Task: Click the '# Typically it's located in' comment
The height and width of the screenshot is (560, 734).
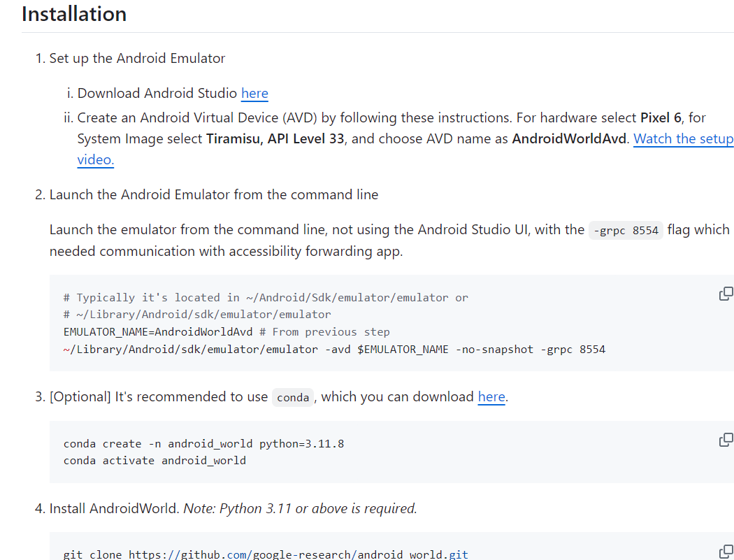Action: [x=266, y=298]
